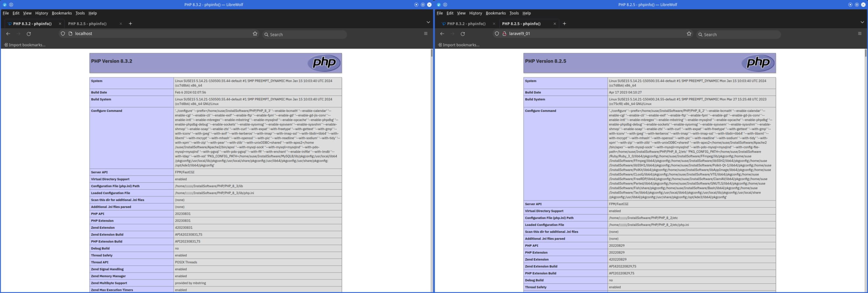Click Search box in right window

(738, 35)
